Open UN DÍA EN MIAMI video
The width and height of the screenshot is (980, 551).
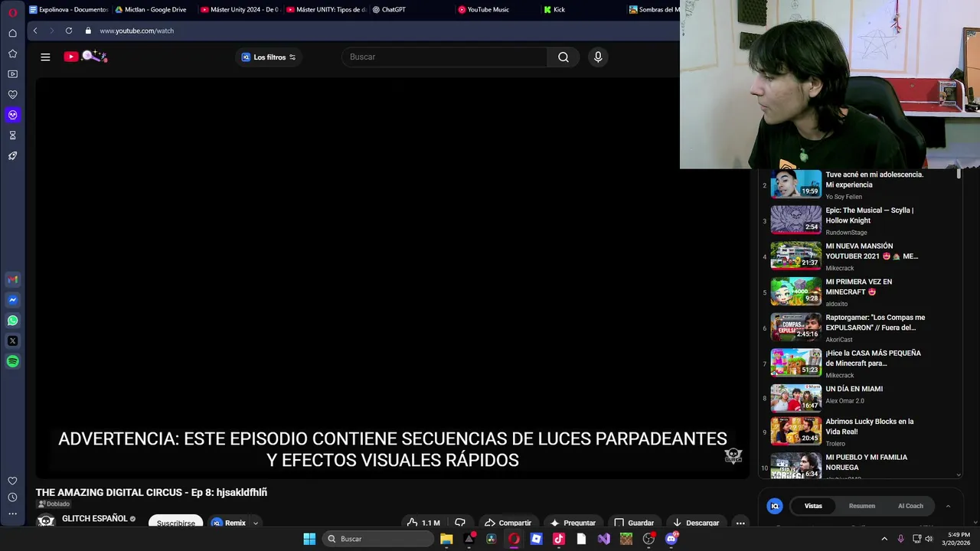[854, 389]
